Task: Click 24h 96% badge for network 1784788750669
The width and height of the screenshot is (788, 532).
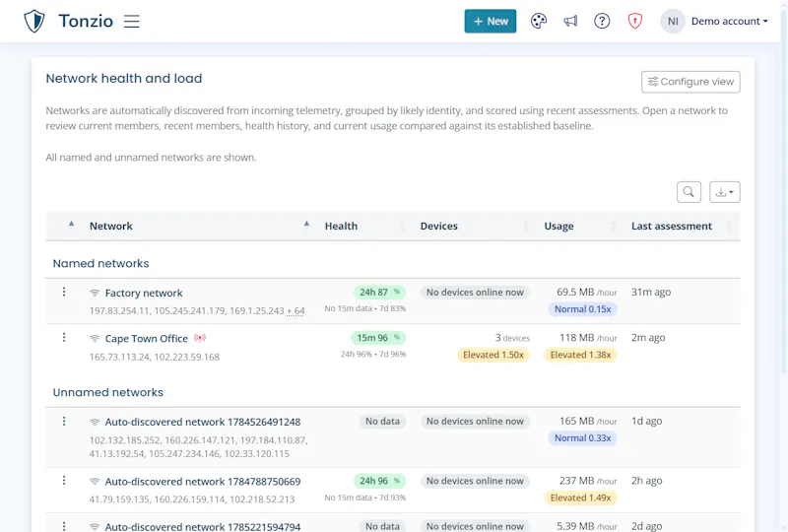Action: [379, 481]
